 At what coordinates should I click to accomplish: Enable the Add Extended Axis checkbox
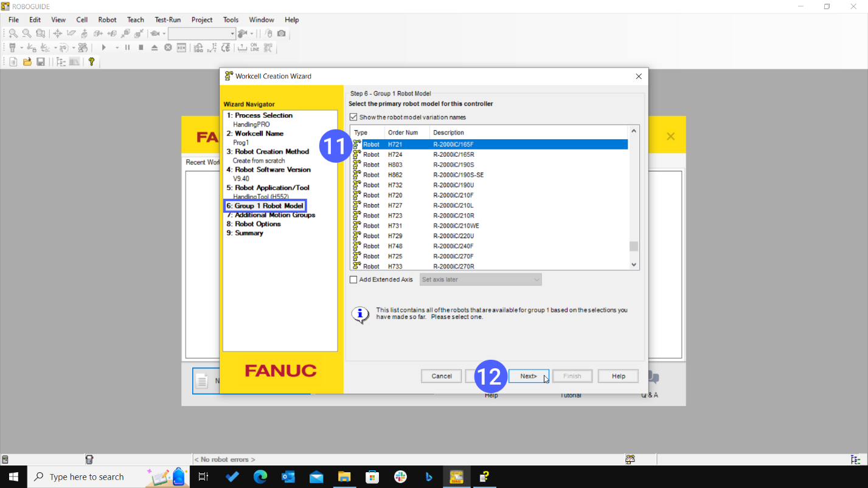[353, 279]
